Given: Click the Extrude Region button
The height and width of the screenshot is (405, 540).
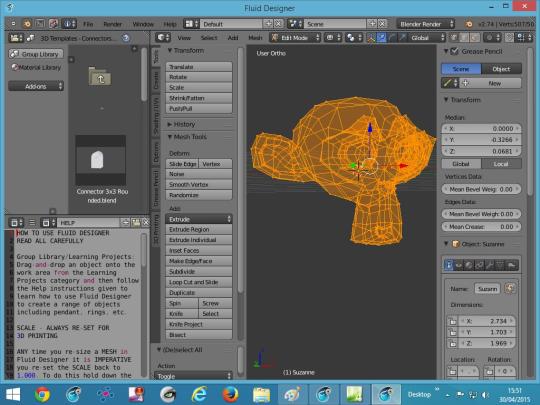Looking at the screenshot, I should [199, 230].
